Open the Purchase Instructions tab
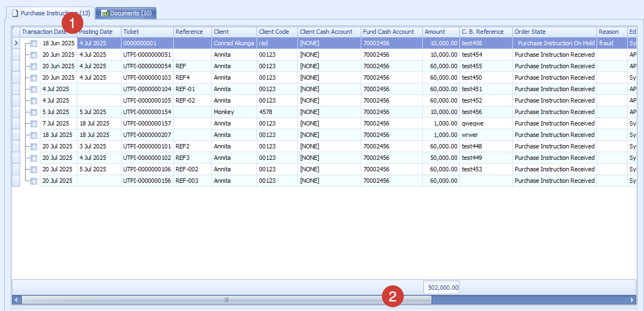 click(x=41, y=13)
